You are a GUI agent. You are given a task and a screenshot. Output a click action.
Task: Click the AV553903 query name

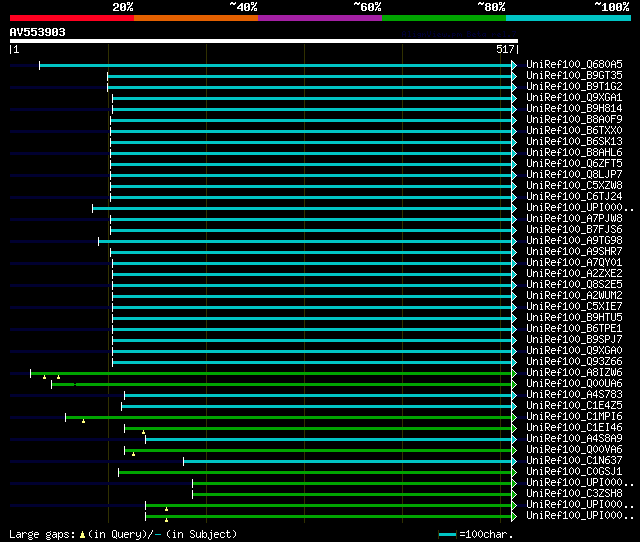[x=37, y=32]
